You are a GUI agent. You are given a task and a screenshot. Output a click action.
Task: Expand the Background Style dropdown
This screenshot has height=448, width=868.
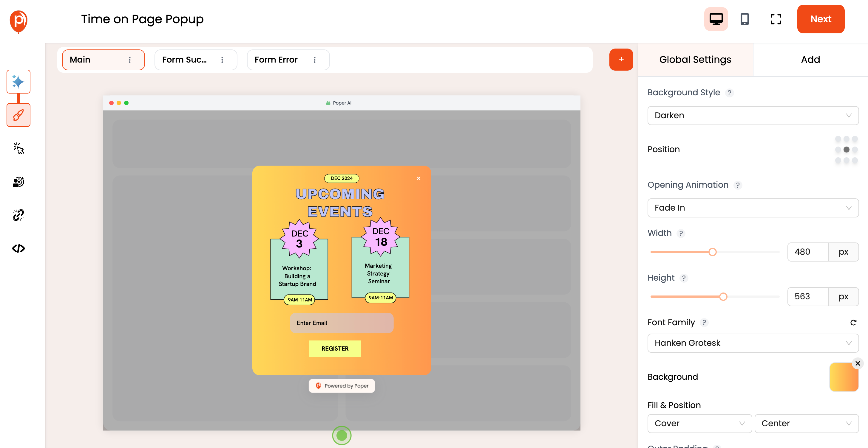pyautogui.click(x=753, y=115)
